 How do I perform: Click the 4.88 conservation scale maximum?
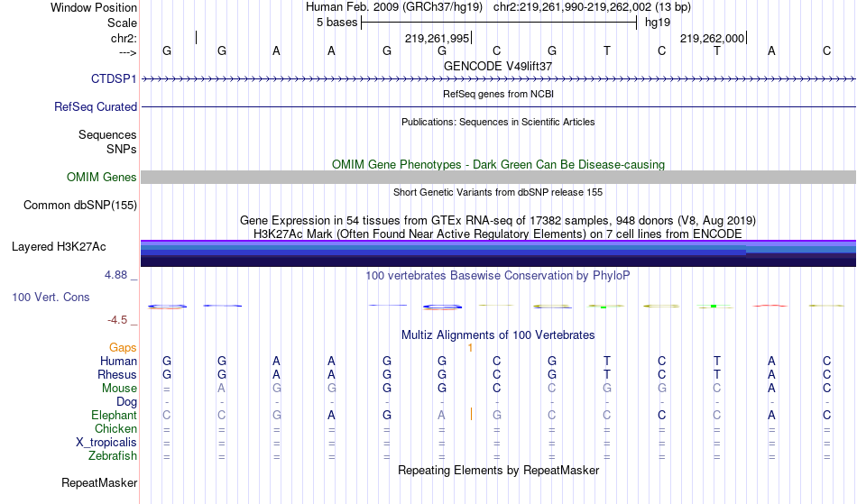(115, 275)
